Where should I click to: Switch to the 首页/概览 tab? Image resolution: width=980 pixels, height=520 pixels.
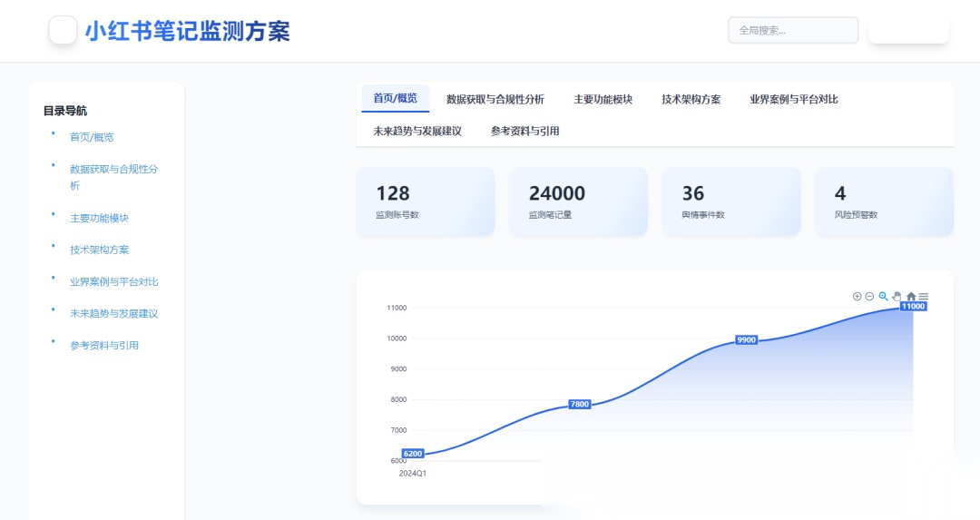395,98
